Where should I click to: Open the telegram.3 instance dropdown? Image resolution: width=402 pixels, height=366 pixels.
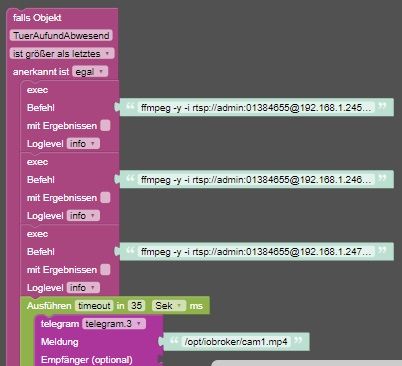(x=114, y=324)
